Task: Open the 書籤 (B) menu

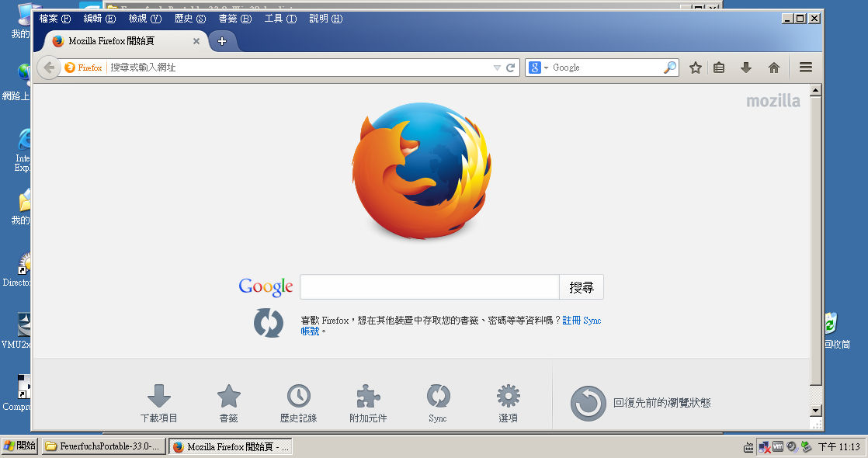Action: point(235,19)
